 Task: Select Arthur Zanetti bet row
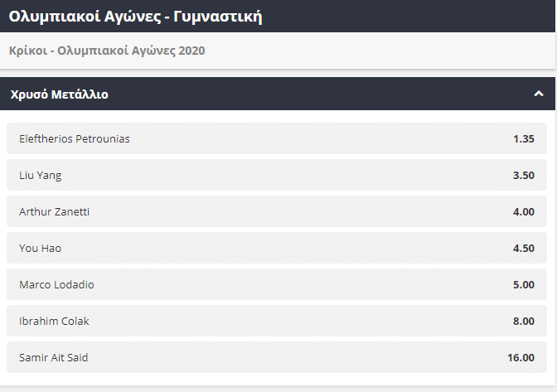[x=277, y=211]
